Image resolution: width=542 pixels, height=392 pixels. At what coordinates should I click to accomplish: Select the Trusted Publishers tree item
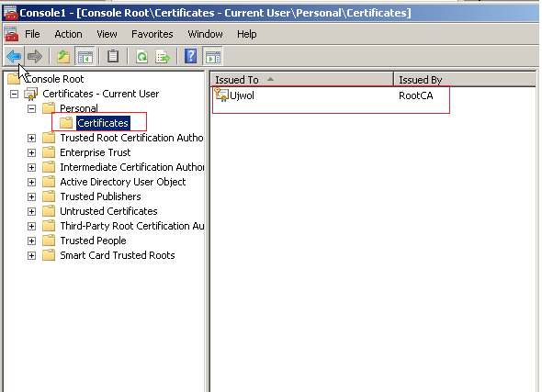100,196
